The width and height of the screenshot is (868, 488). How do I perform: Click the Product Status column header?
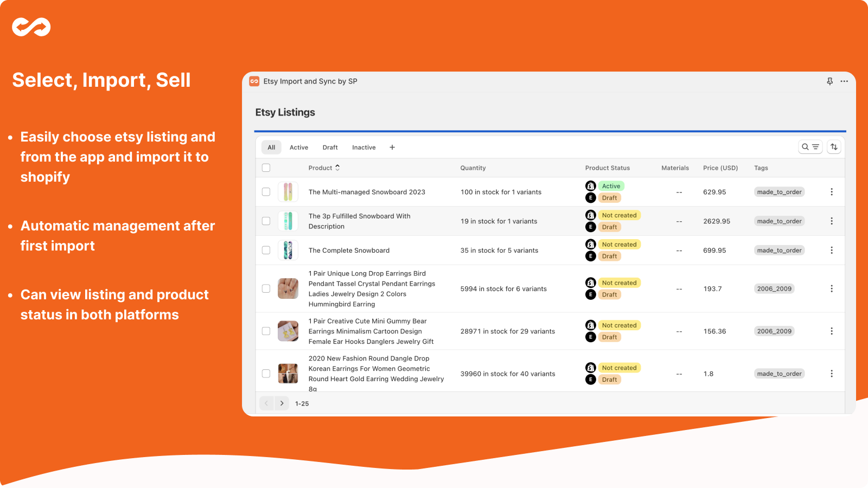608,168
